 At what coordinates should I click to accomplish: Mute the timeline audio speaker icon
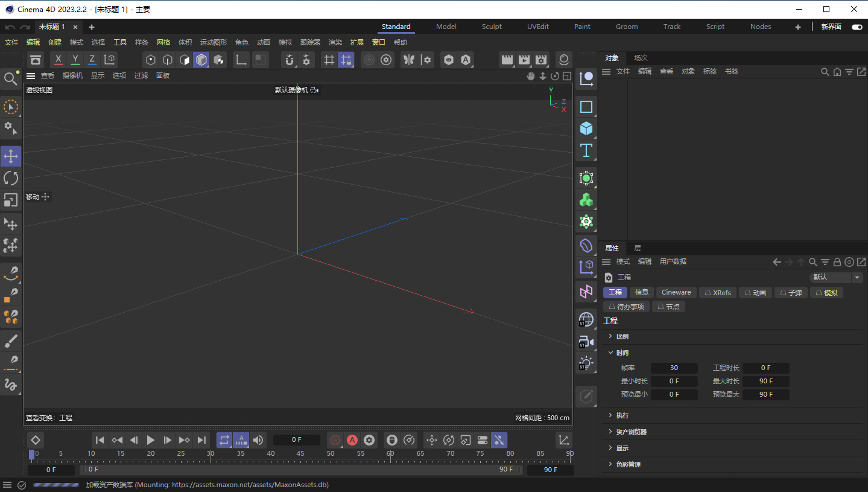[258, 440]
